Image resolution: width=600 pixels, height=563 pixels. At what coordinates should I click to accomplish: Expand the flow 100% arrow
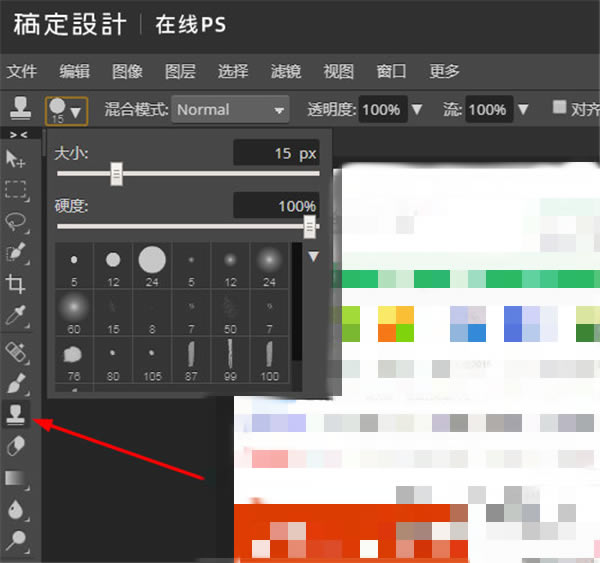[523, 110]
